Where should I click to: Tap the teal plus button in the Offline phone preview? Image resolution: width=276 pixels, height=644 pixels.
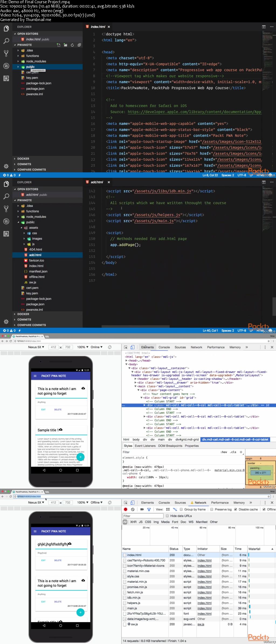click(80, 612)
